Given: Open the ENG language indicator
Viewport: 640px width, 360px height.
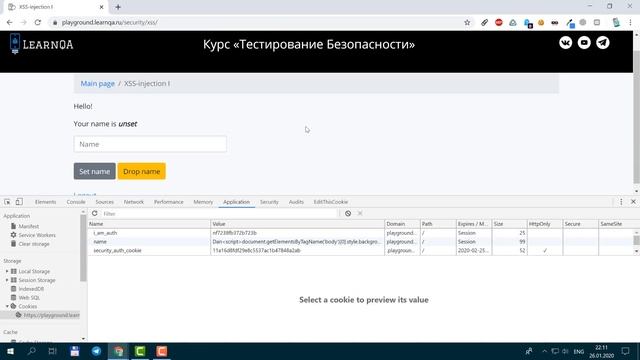Looking at the screenshot, I should point(578,352).
